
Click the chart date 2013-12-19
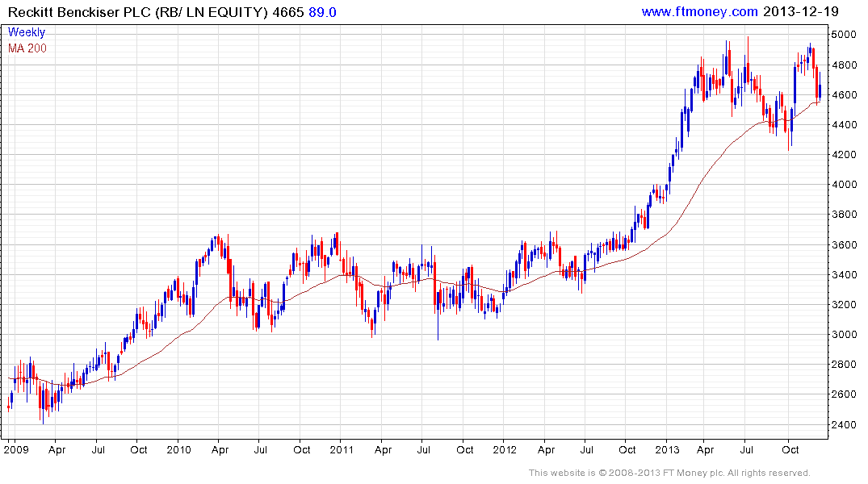coord(801,11)
